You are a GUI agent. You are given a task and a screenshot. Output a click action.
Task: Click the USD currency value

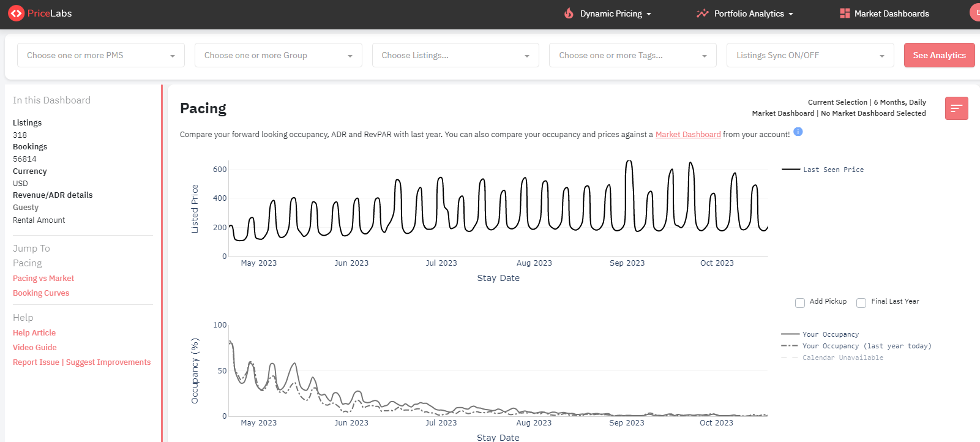(x=20, y=183)
